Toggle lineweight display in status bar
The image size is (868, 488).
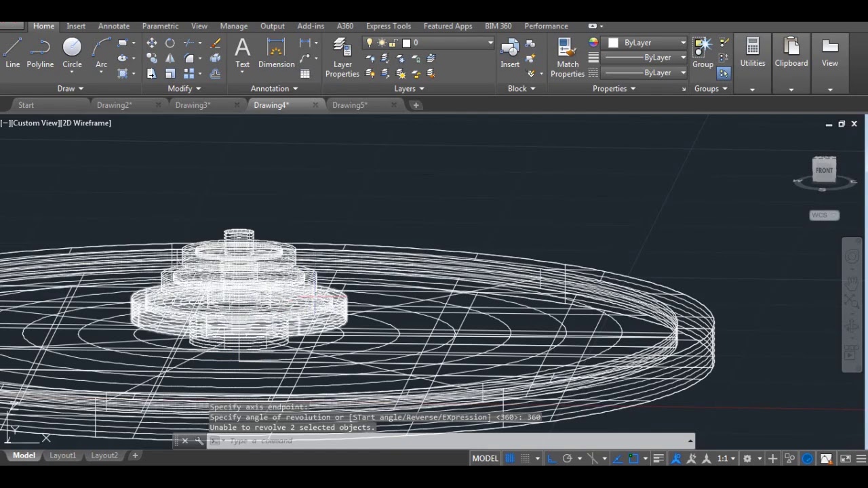pos(658,459)
